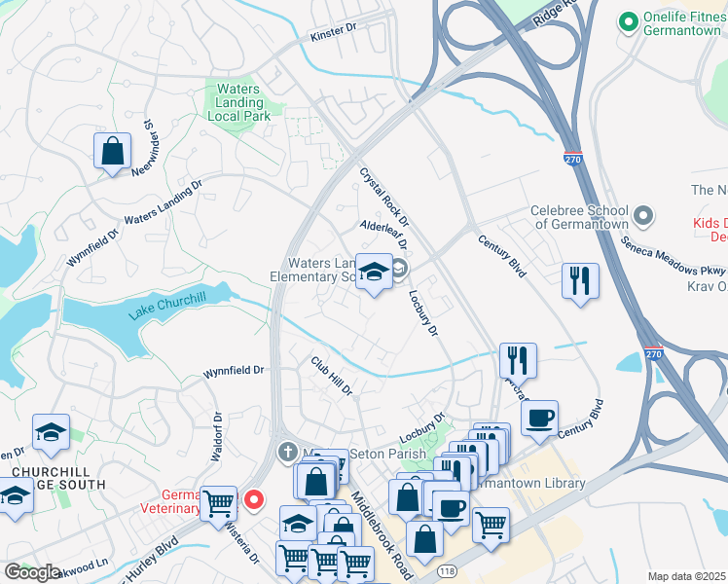The image size is (728, 584).
Task: Click the grocery cart marker near Route 118
Action: [491, 528]
